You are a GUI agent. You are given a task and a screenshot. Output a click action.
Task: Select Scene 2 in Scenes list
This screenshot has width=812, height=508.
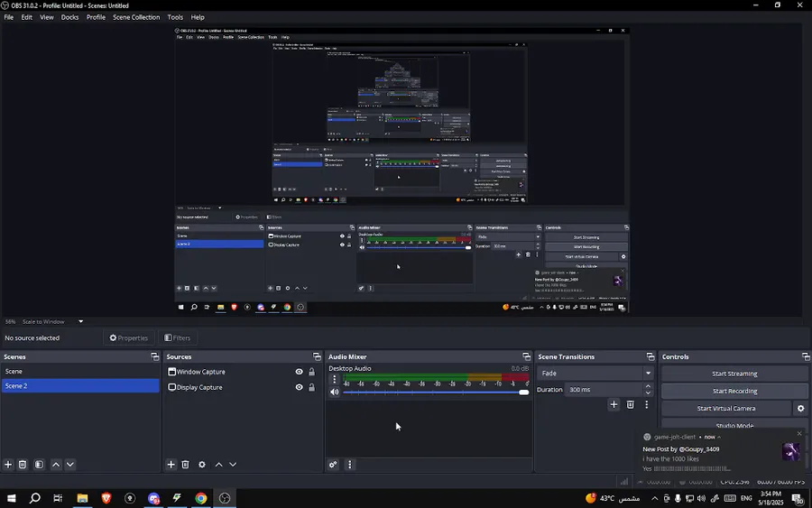click(x=80, y=386)
